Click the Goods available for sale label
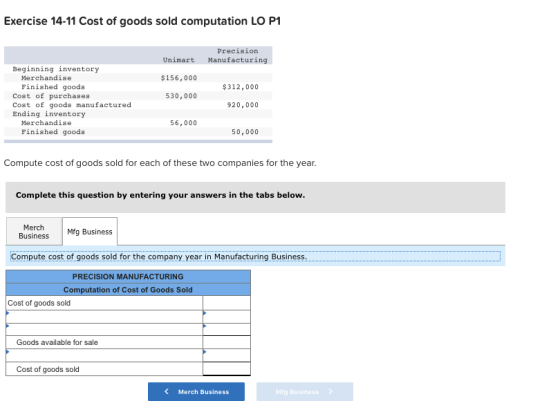 click(57, 342)
